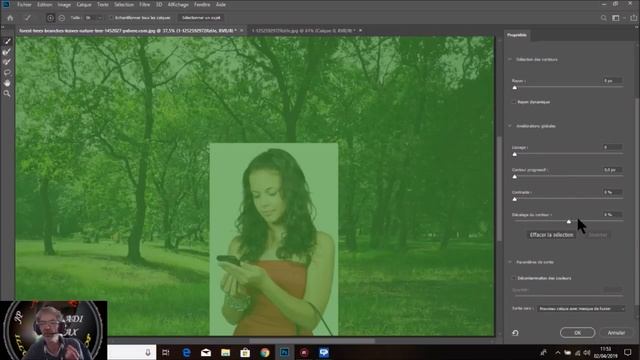Select the Lasso tool

coord(7,73)
